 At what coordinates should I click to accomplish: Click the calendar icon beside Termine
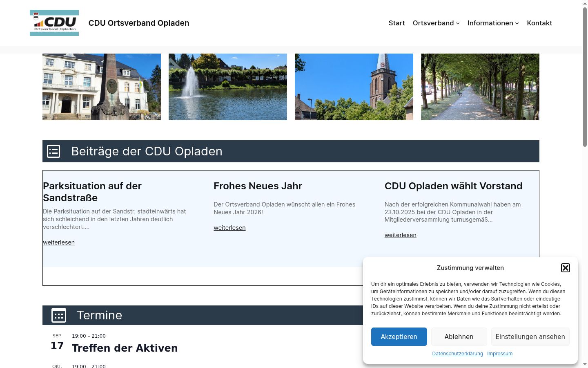(x=59, y=315)
